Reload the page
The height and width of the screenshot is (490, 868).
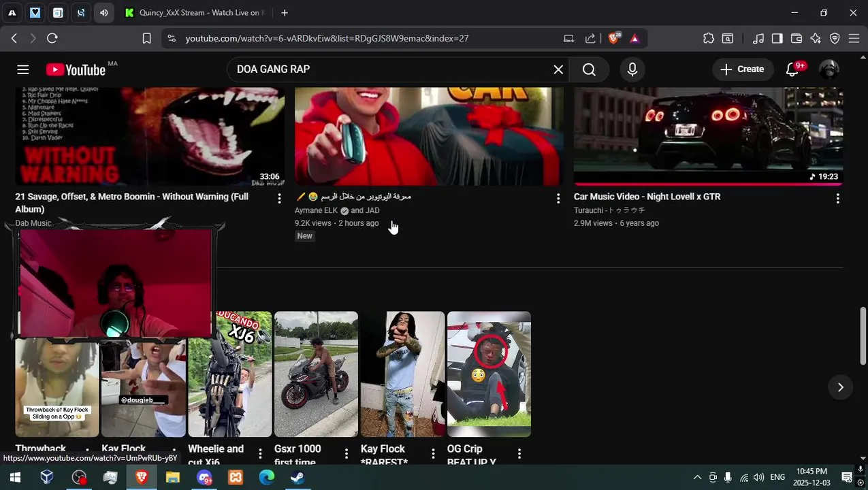tap(52, 38)
